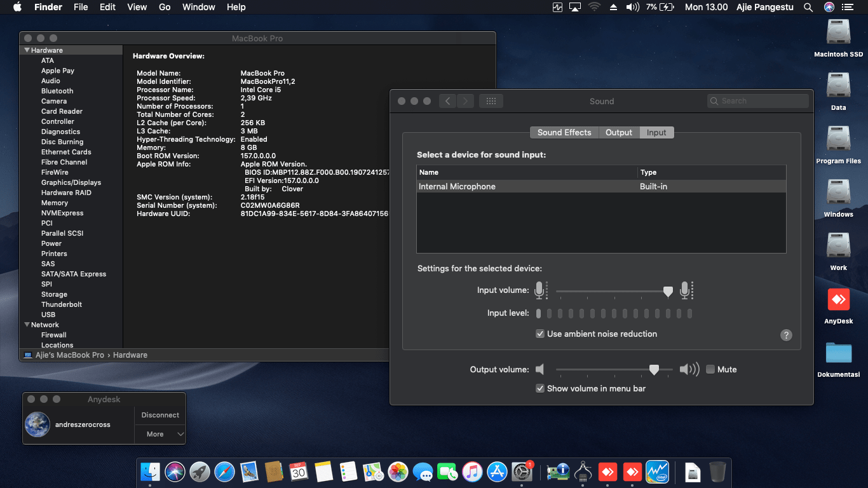Image resolution: width=868 pixels, height=488 pixels.
Task: Go back in Sound preferences
Action: click(x=447, y=101)
